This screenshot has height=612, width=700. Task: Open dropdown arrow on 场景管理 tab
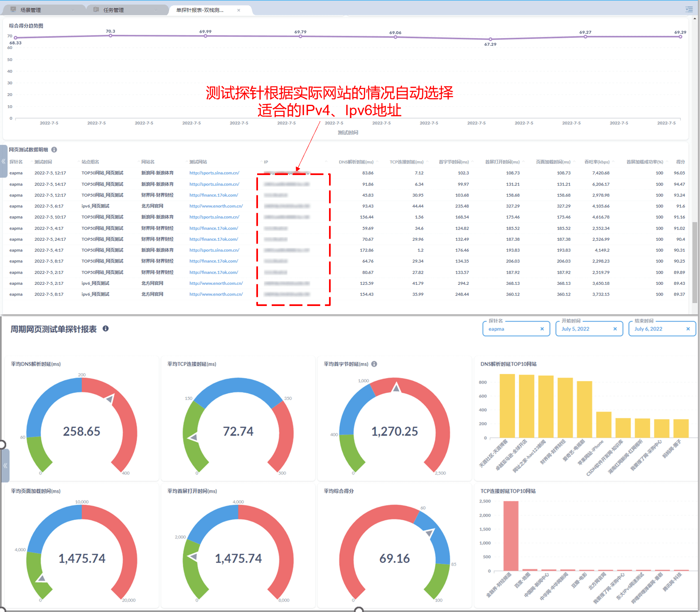74,10
